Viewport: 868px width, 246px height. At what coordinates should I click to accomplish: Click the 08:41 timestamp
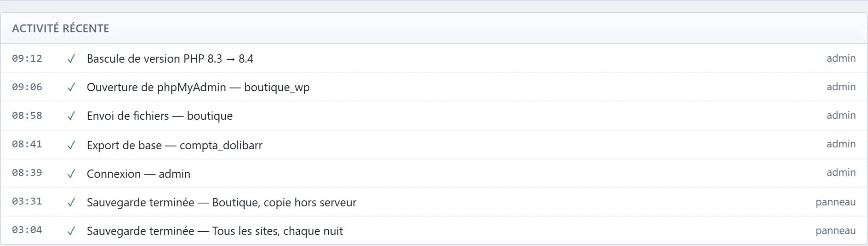(x=27, y=144)
